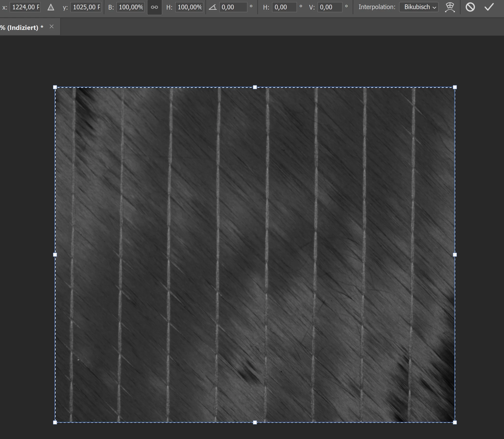Click the top-left transform handle
The width and height of the screenshot is (504, 439).
coord(55,87)
